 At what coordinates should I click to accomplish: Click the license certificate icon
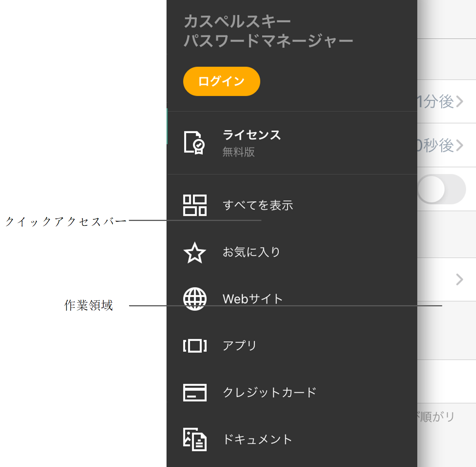coord(194,143)
